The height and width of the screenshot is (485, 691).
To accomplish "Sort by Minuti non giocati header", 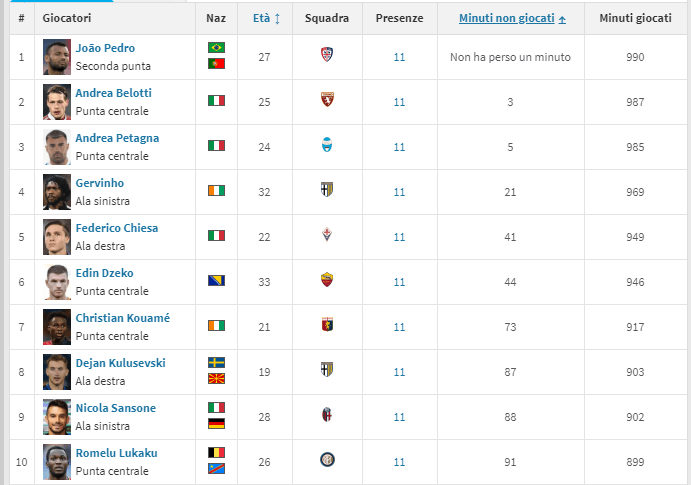I will 506,18.
